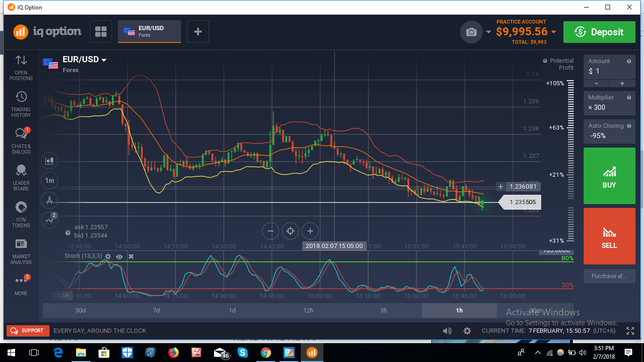Increase the amount with plus
The width and height of the screenshot is (644, 362).
(622, 83)
